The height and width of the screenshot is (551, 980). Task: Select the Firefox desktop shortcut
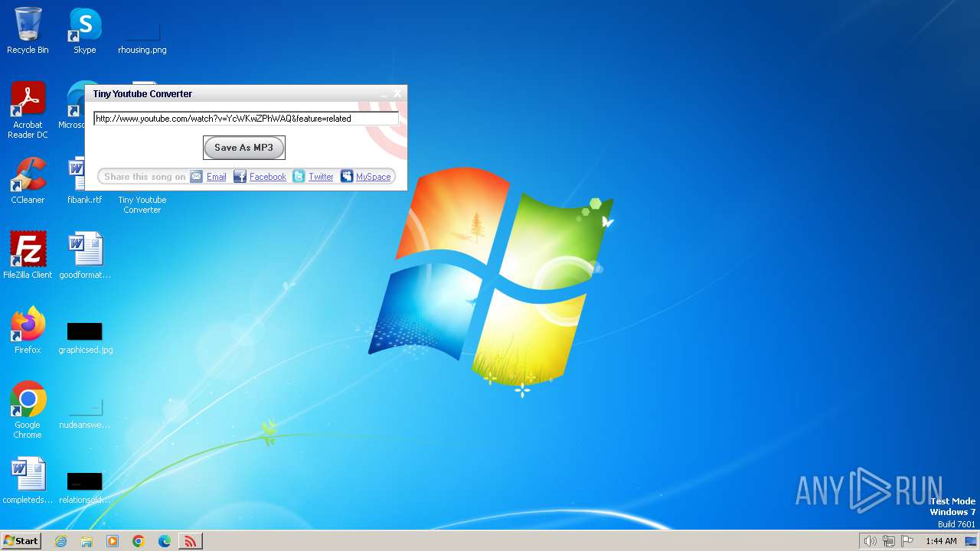point(28,331)
